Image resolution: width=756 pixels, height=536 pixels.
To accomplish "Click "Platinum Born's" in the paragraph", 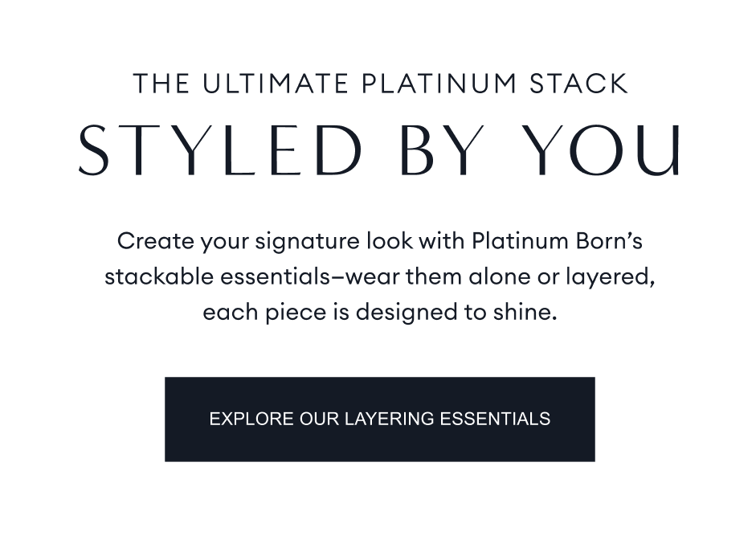I will [x=557, y=241].
